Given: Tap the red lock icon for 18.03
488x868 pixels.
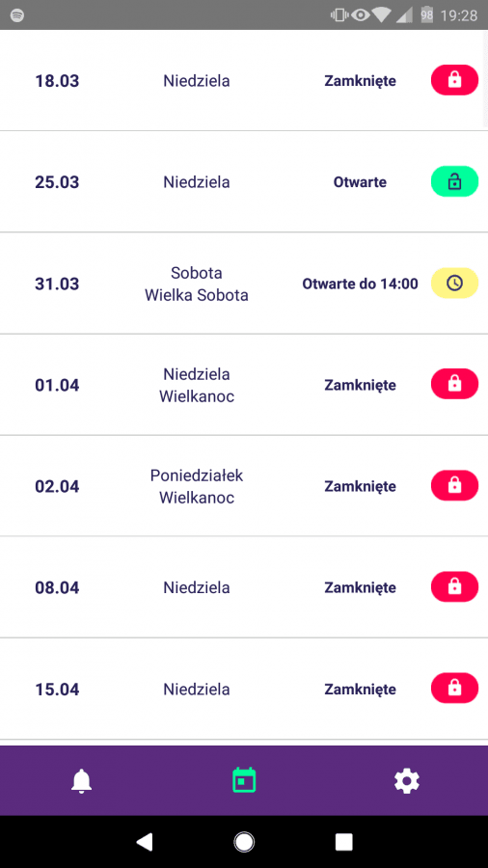Looking at the screenshot, I should coord(454,80).
